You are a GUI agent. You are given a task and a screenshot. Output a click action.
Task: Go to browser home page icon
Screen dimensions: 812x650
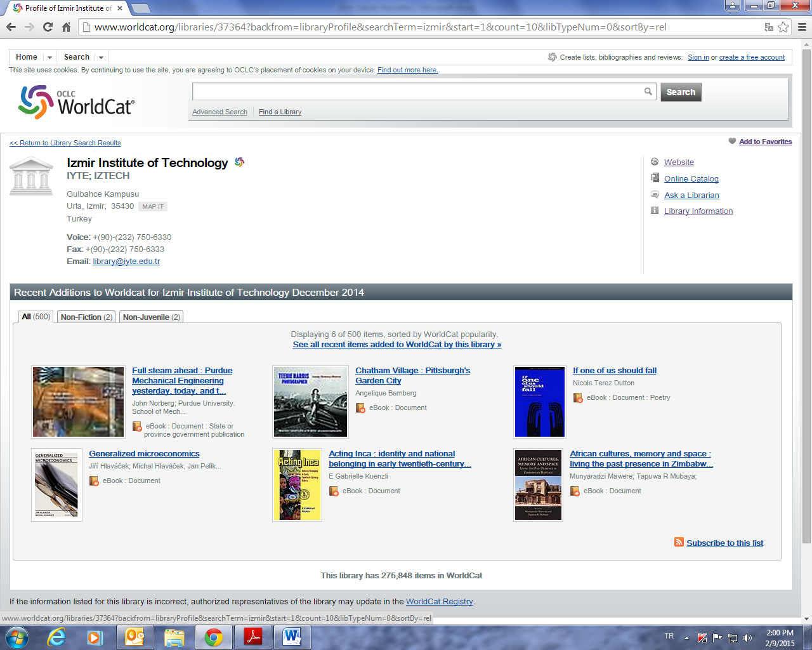coord(66,27)
